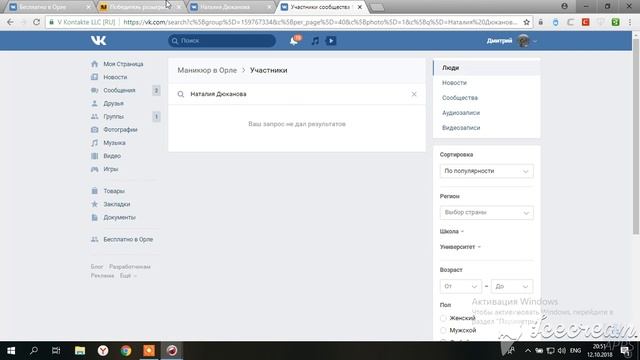Open the music player icon in the header
640x360 pixels.
tap(315, 41)
